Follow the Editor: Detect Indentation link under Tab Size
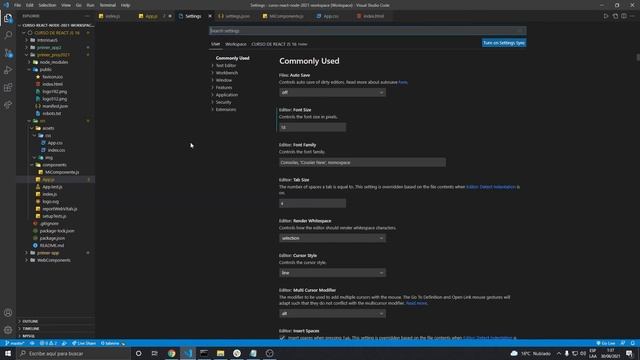 point(491,187)
